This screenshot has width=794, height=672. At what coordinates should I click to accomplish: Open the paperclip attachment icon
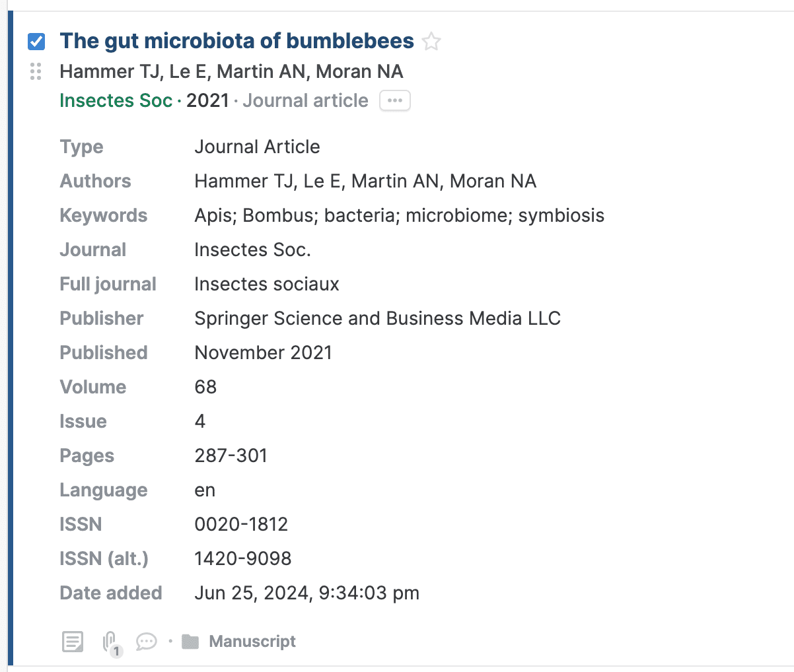coord(110,642)
